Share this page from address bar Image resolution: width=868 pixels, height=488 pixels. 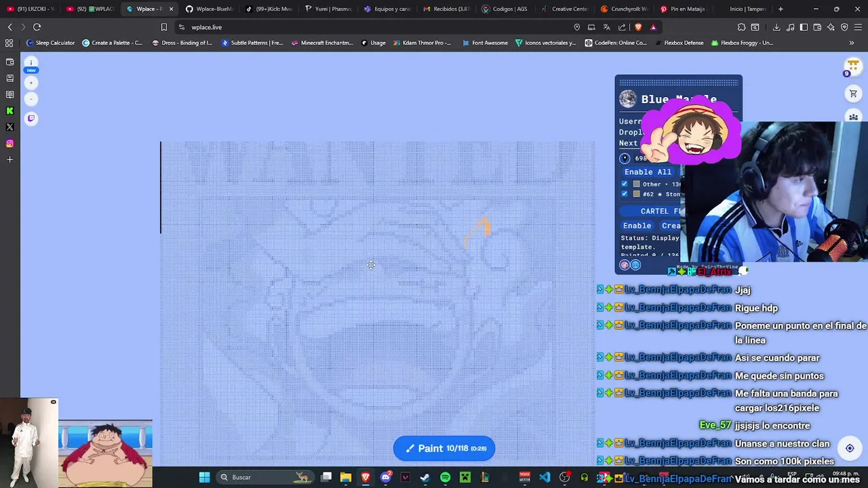[x=622, y=27]
